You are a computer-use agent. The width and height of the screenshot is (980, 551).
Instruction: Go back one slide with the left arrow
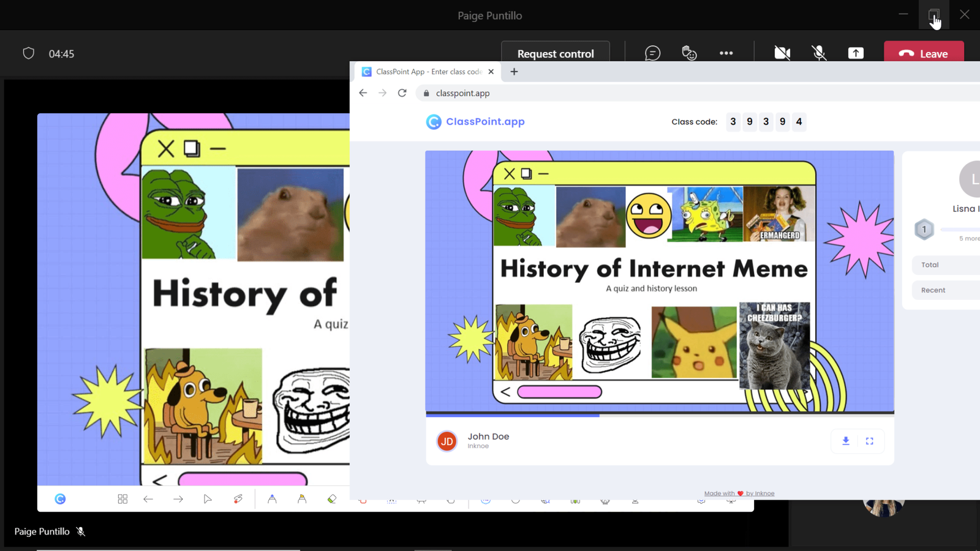148,499
